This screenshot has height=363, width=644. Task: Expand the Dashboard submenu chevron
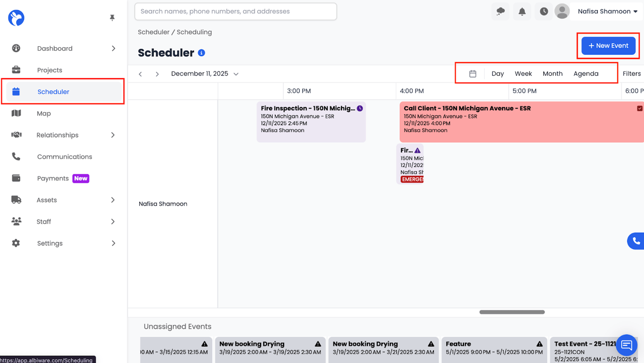(x=113, y=48)
